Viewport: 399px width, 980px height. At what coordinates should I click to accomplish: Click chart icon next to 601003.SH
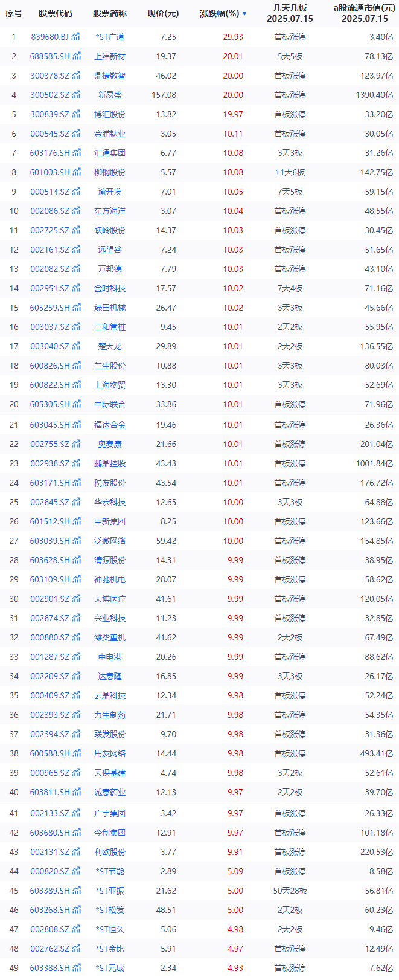point(77,172)
